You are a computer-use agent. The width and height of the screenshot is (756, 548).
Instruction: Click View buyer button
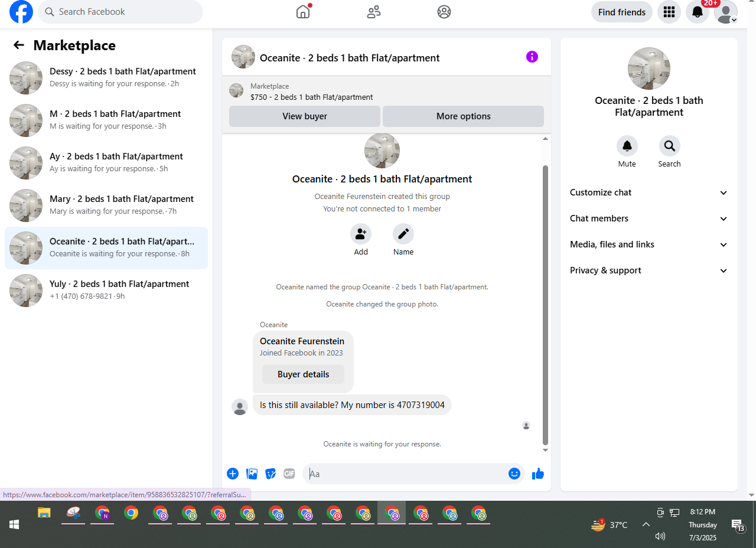click(305, 116)
